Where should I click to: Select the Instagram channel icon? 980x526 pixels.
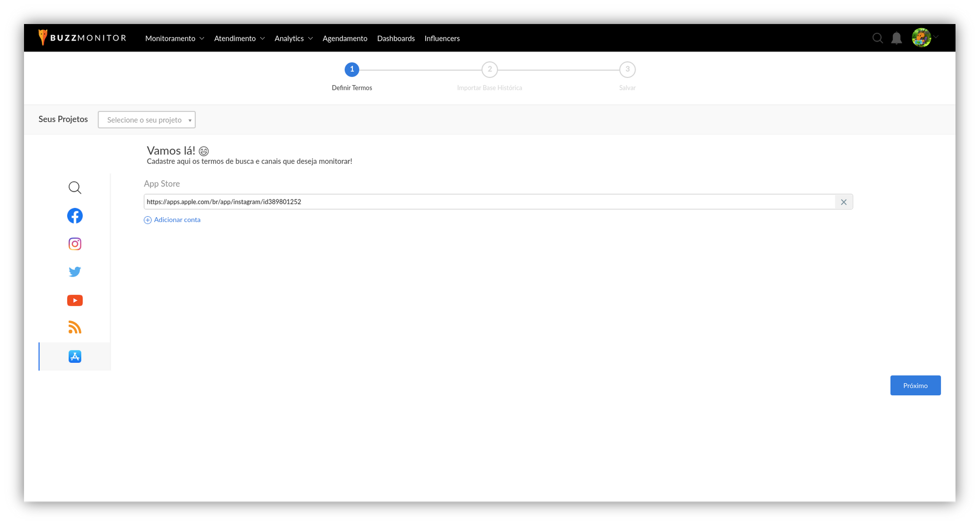tap(74, 244)
